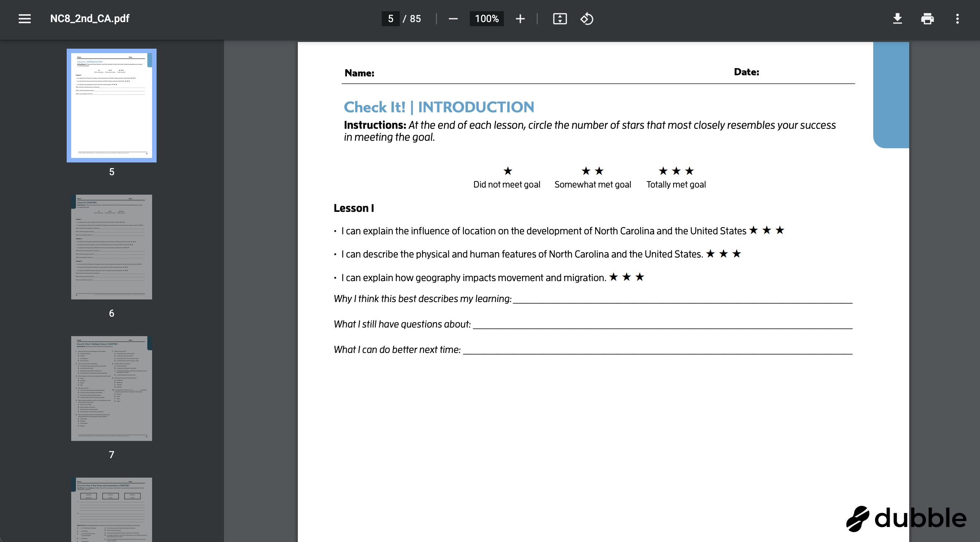The height and width of the screenshot is (542, 980).
Task: Click the 'Instructions:' bold text
Action: 375,125
